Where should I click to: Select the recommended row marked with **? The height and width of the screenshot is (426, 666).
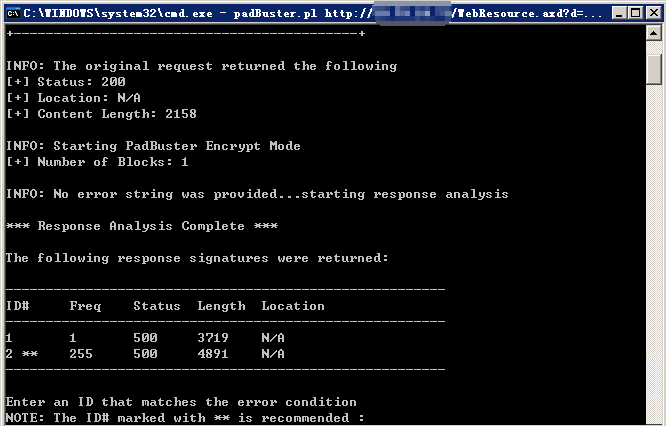(x=145, y=354)
